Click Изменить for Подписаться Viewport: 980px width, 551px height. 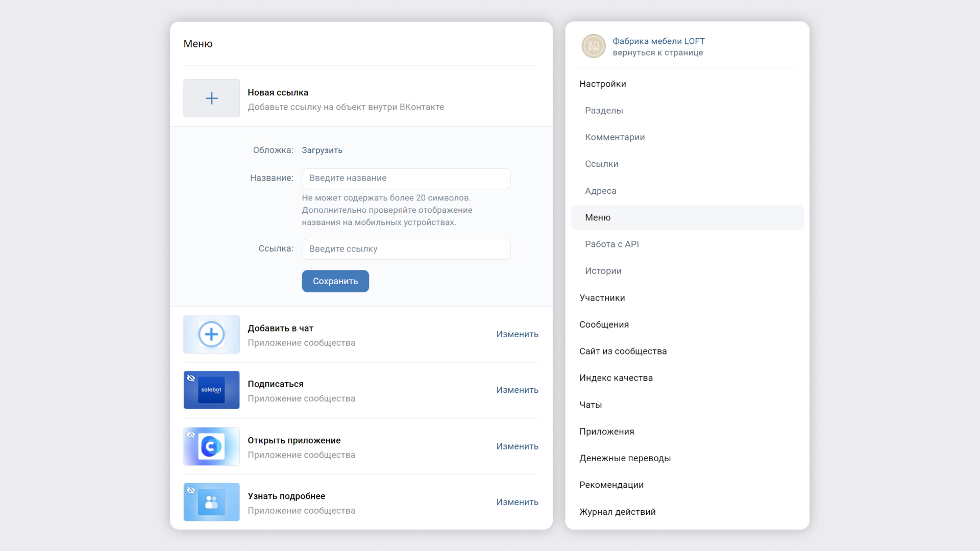518,390
